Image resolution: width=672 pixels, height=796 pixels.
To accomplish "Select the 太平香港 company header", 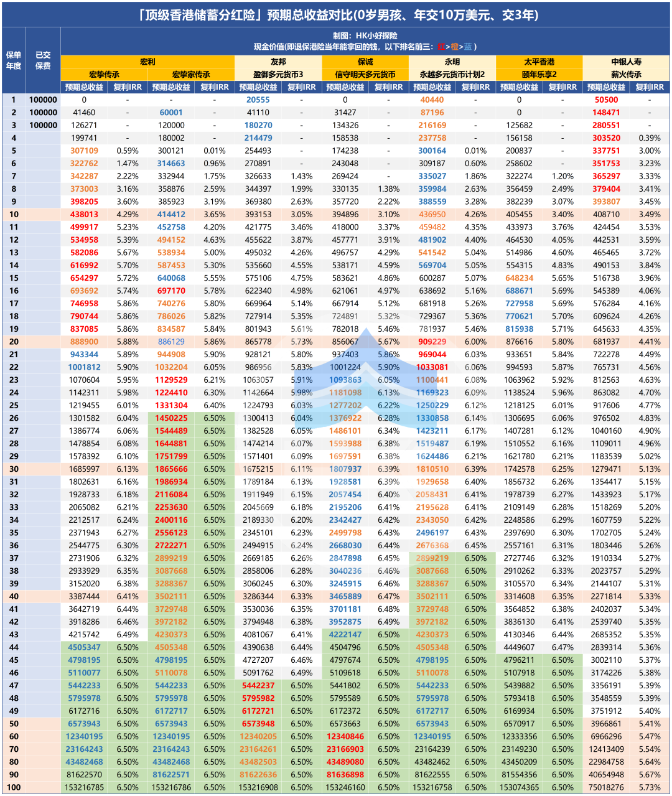I will point(539,62).
